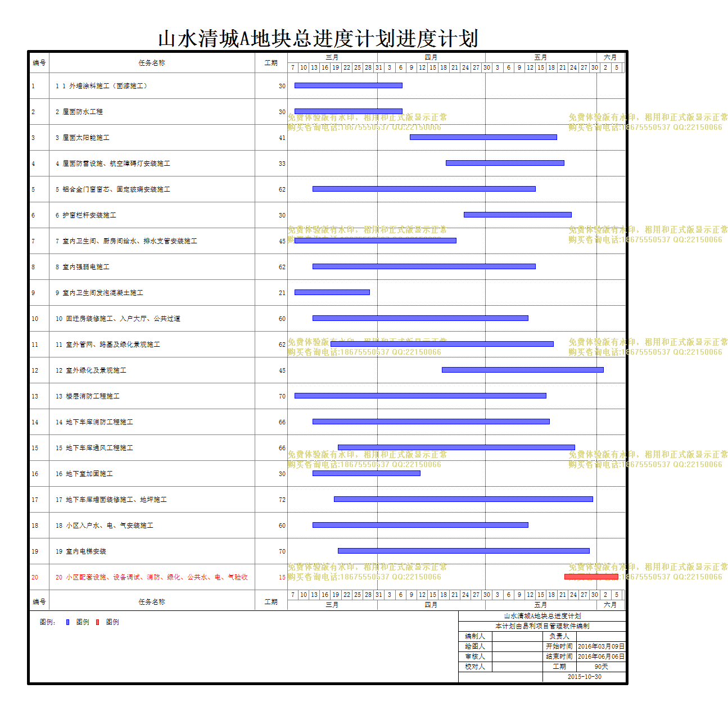Select the Gantt bar for 护窗栏杆安装施工
This screenshot has width=728, height=711.
(518, 215)
